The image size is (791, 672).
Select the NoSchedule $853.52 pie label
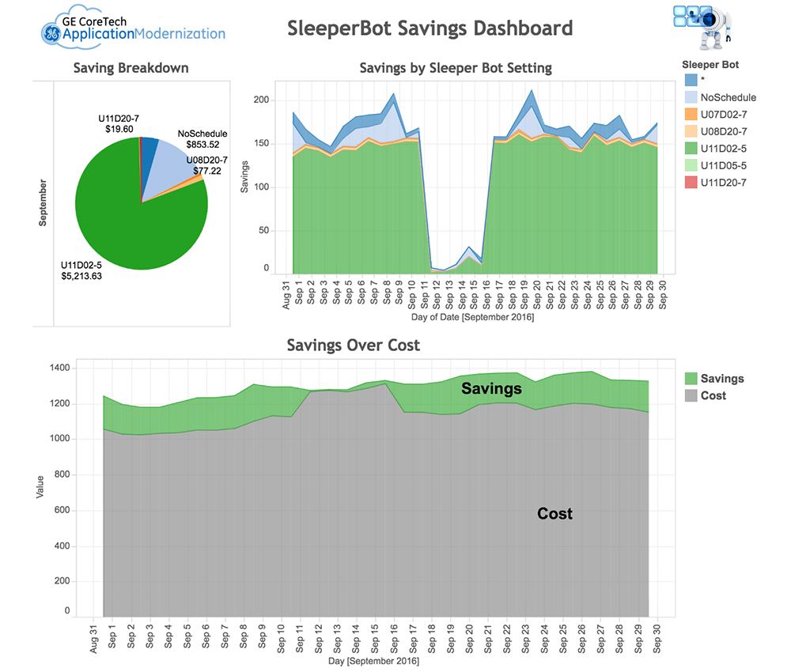coord(202,139)
